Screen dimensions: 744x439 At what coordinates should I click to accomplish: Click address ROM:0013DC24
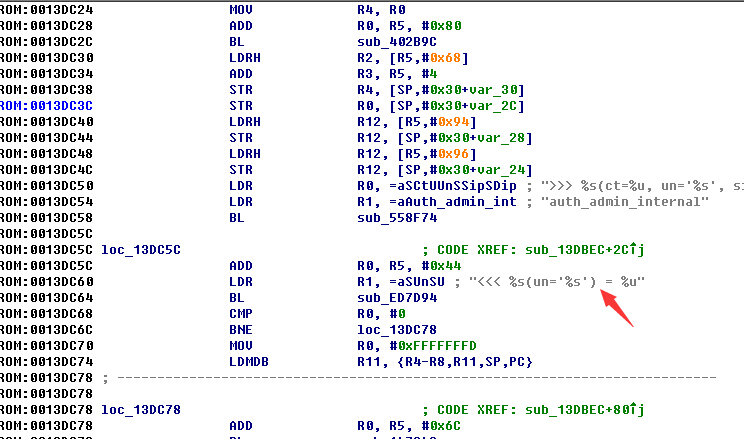(46, 10)
